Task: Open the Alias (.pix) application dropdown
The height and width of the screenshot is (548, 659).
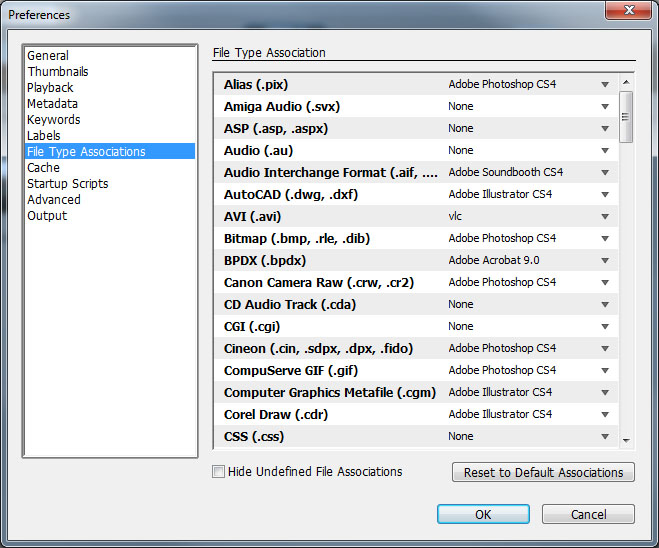Action: [x=604, y=85]
